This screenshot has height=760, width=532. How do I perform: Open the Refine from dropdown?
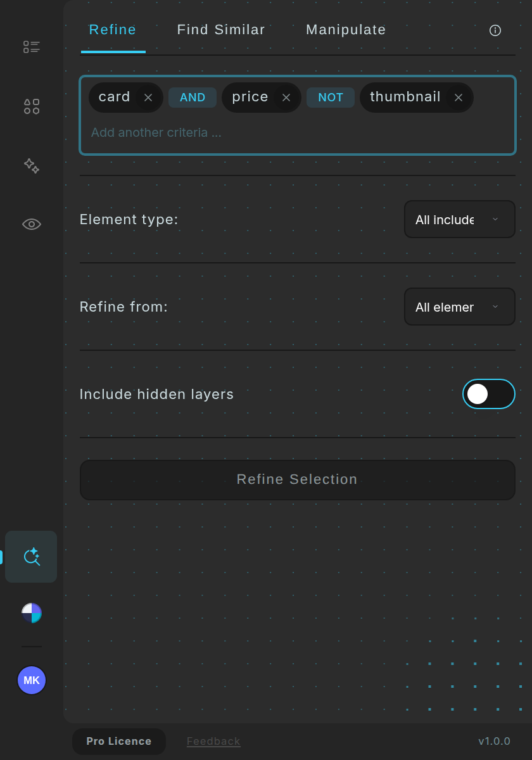[x=460, y=307]
